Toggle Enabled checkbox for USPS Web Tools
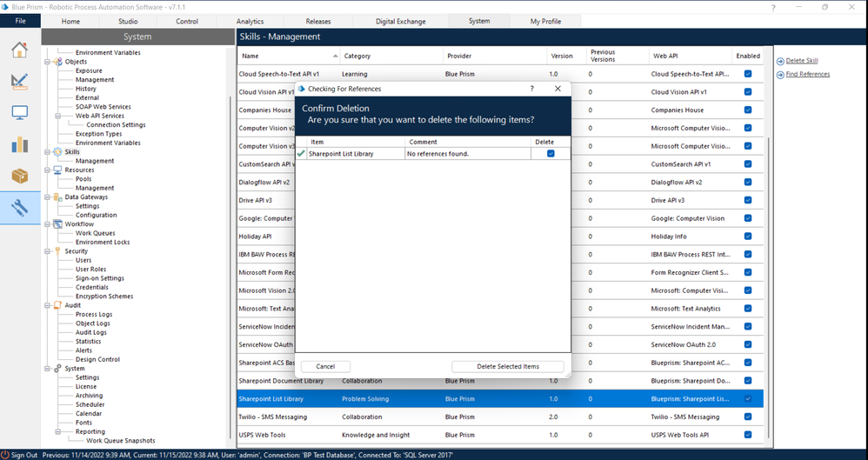The image size is (868, 460). pyautogui.click(x=748, y=435)
